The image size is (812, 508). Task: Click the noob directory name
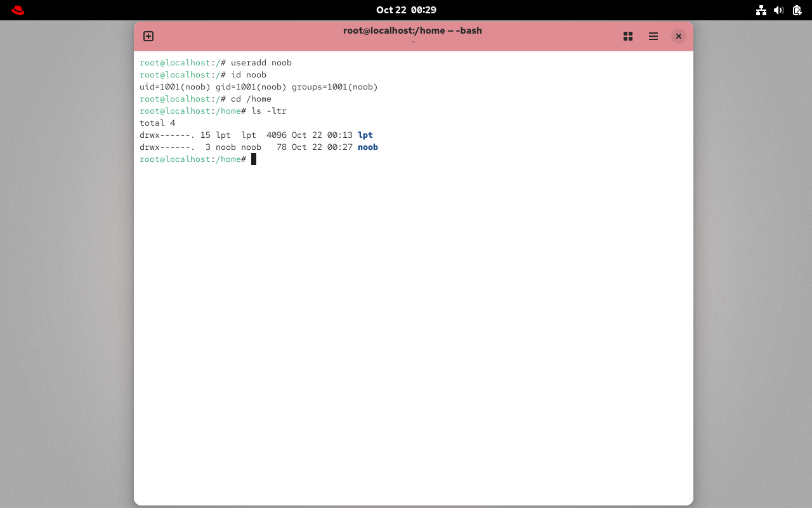tap(368, 147)
